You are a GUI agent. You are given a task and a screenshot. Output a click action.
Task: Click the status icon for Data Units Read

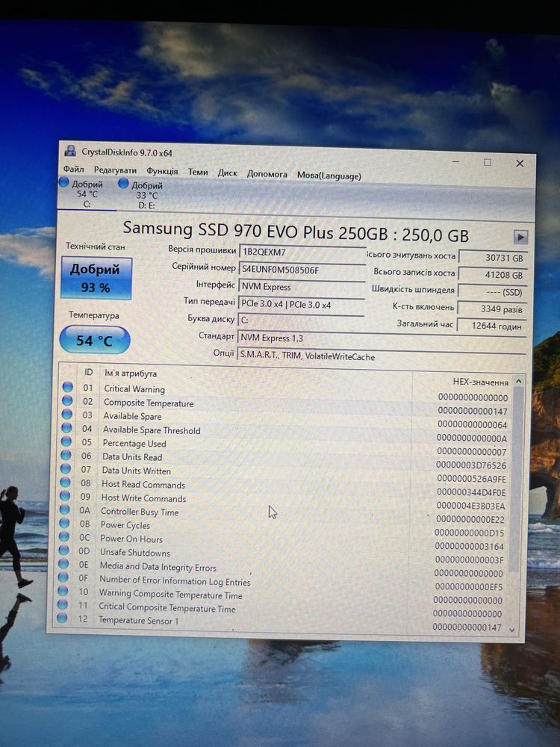pyautogui.click(x=66, y=455)
